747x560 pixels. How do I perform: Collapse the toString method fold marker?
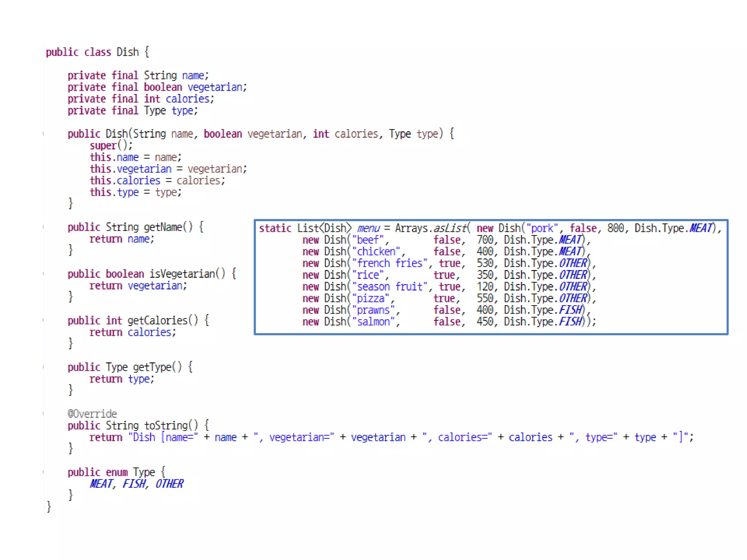(x=44, y=414)
